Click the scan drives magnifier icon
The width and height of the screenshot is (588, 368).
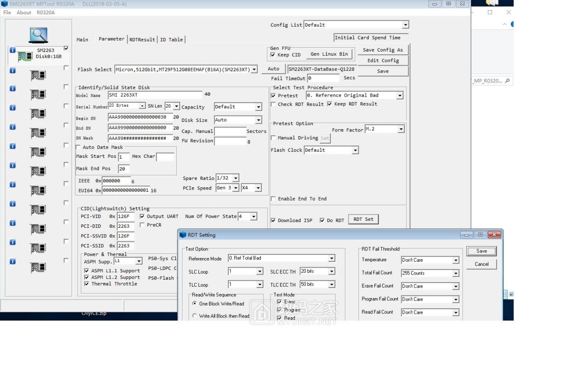[x=38, y=35]
